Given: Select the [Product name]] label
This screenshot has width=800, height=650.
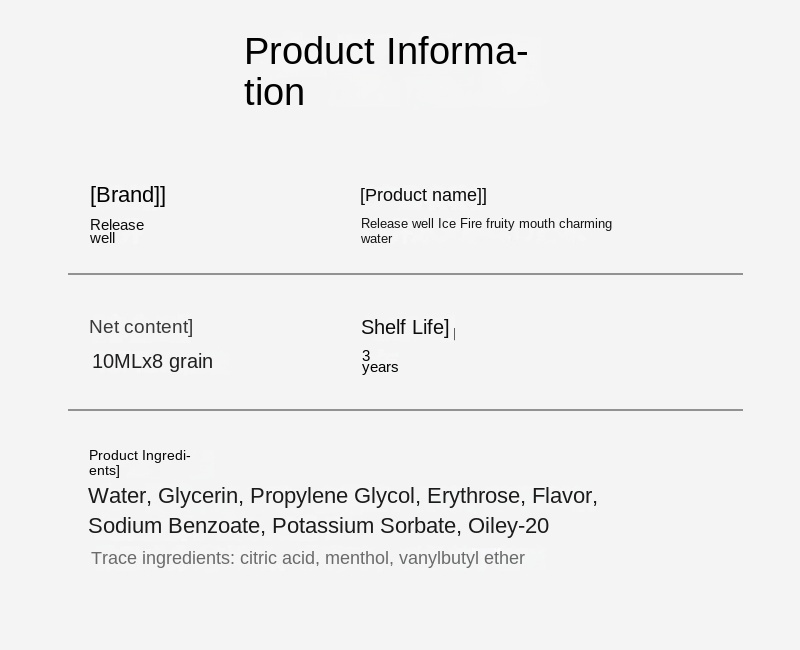Looking at the screenshot, I should 423,195.
